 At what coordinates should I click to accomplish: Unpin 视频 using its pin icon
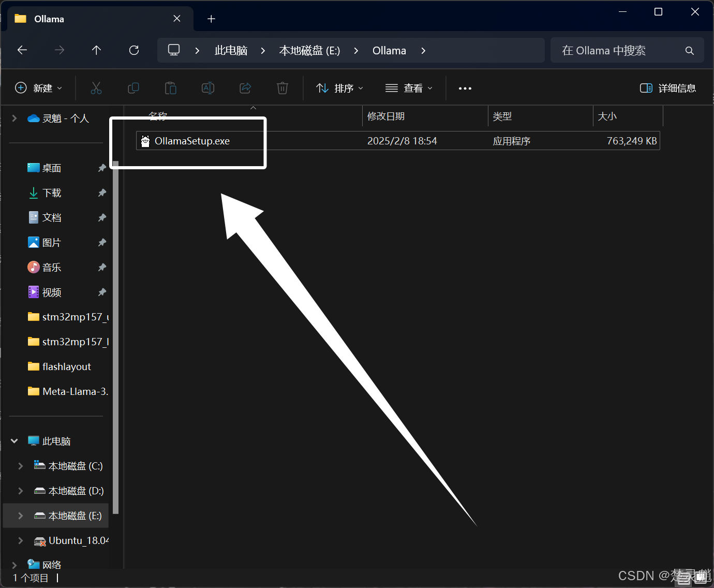[x=102, y=292]
